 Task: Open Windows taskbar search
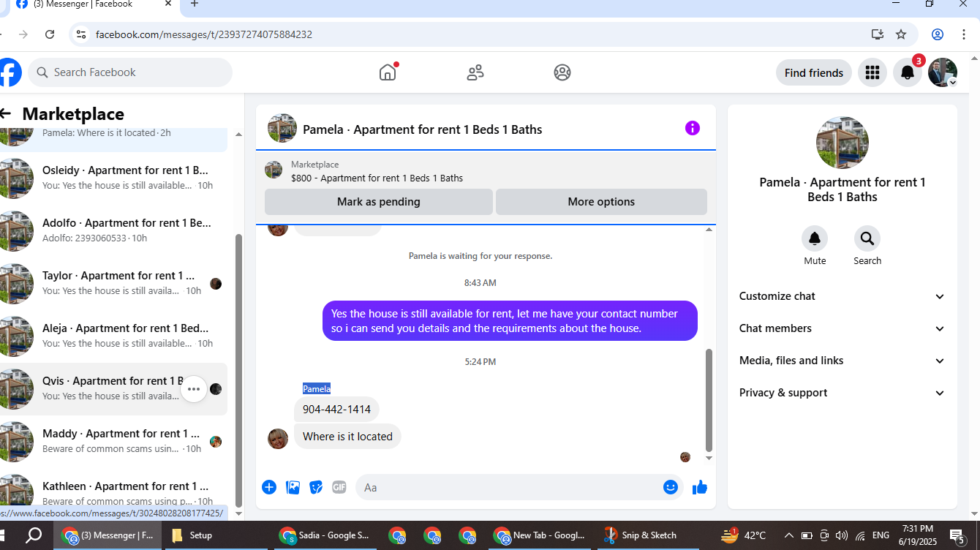[34, 535]
